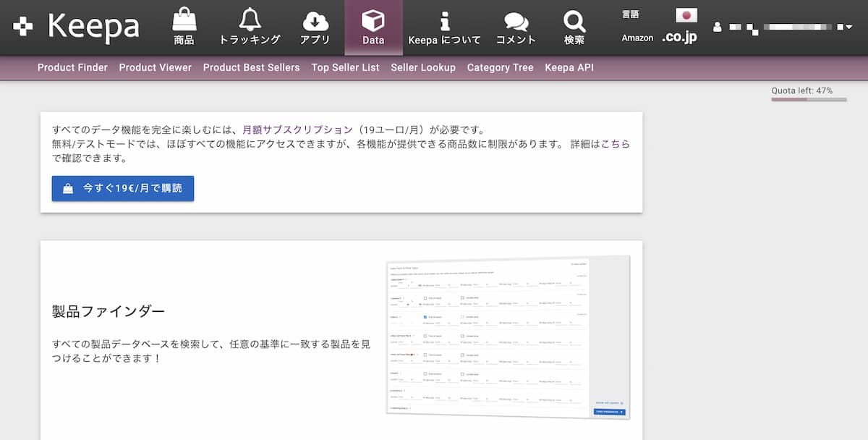The image size is (868, 440).
Task: Open the Keepa について info icon
Action: pos(444,20)
